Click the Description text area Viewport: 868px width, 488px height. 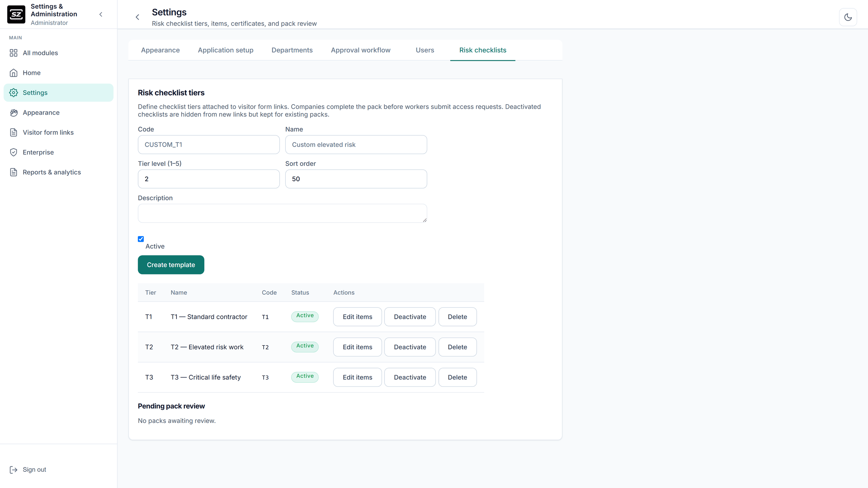[x=282, y=213]
